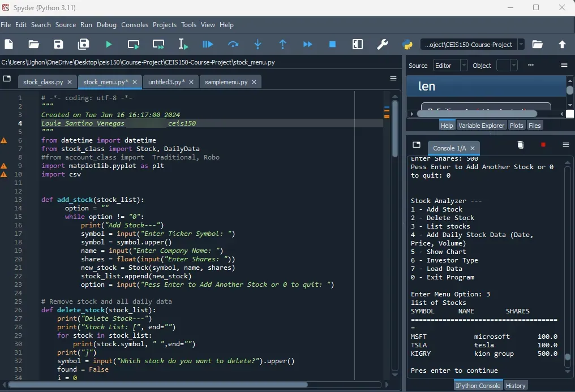The height and width of the screenshot is (392, 575).
Task: Stop debugging square icon
Action: point(333,44)
